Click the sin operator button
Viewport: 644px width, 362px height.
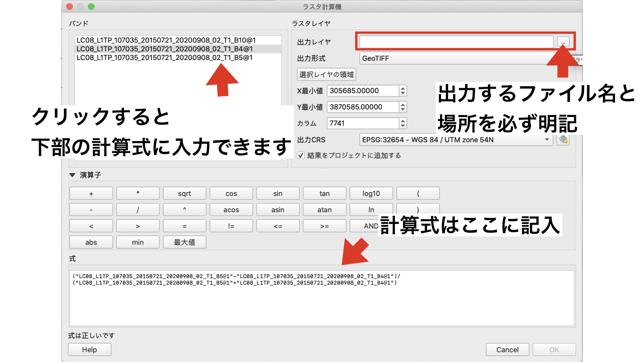pyautogui.click(x=278, y=193)
